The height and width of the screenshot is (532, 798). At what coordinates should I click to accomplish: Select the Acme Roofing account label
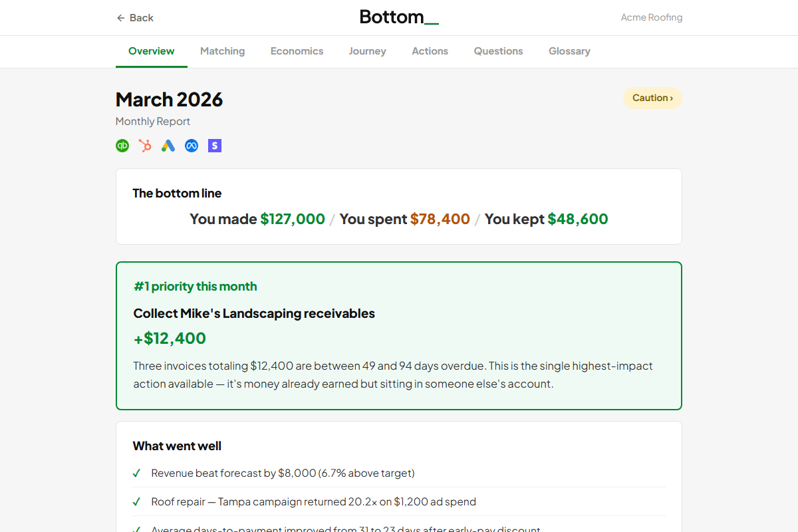(x=651, y=17)
